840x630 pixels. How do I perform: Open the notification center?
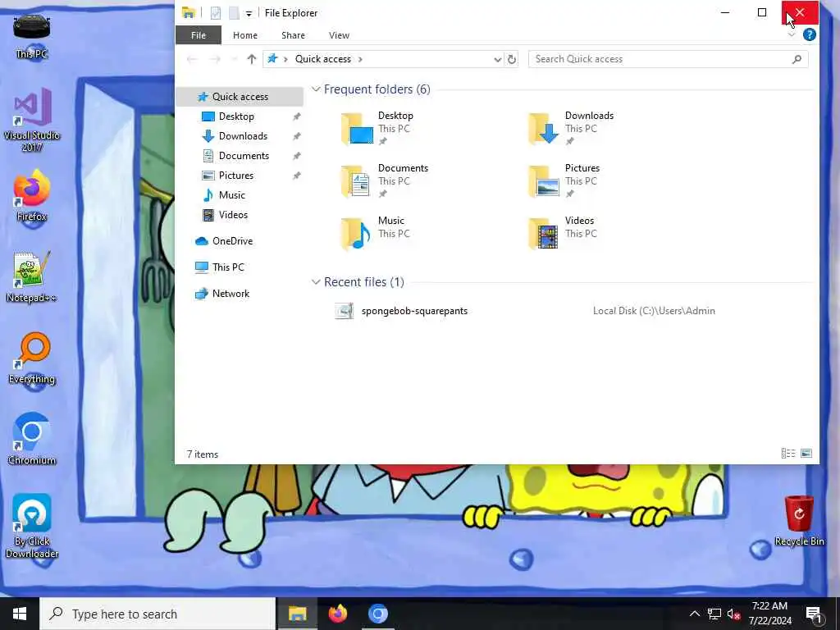(815, 614)
